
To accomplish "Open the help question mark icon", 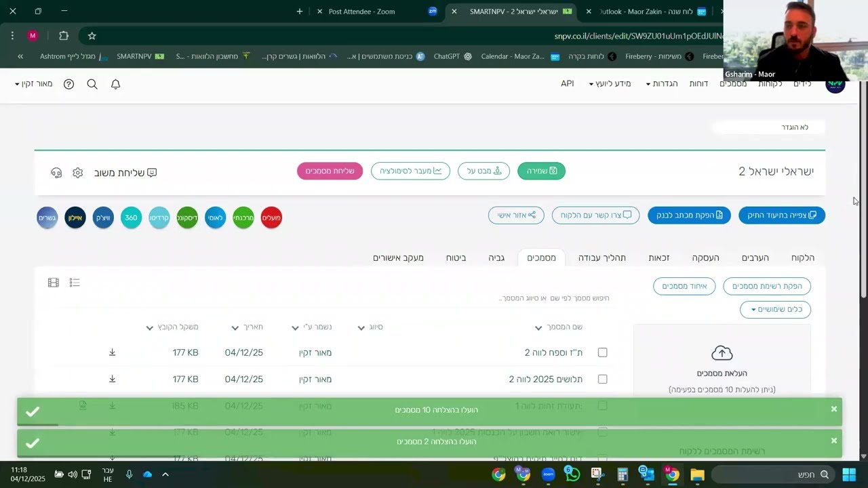I will (x=68, y=84).
